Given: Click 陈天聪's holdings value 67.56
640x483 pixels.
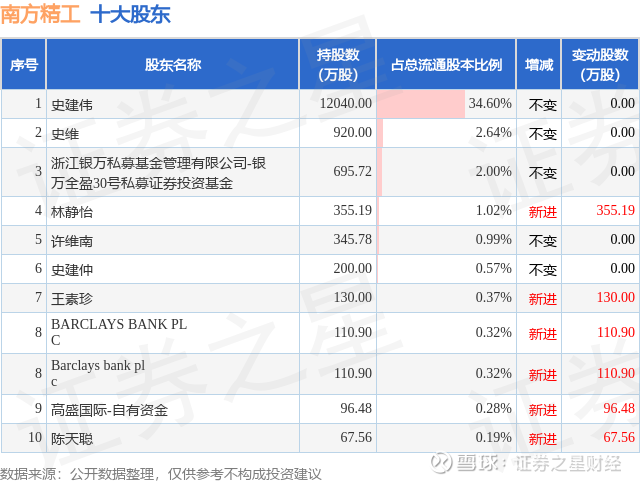Looking at the screenshot, I should pyautogui.click(x=356, y=437).
